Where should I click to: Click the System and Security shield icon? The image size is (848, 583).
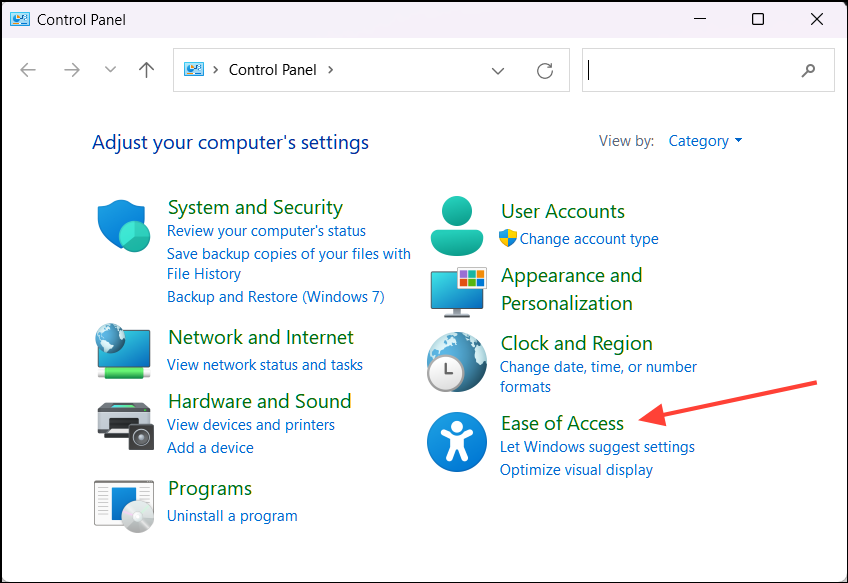click(x=124, y=226)
